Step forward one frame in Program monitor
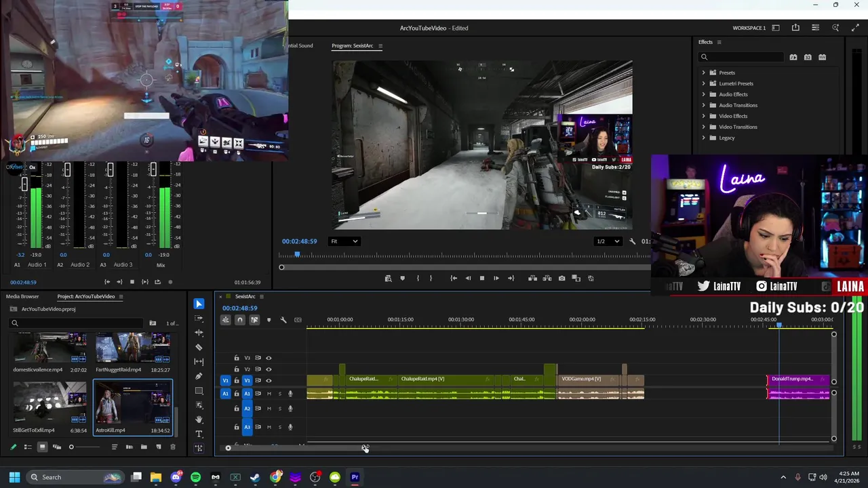 tap(496, 279)
